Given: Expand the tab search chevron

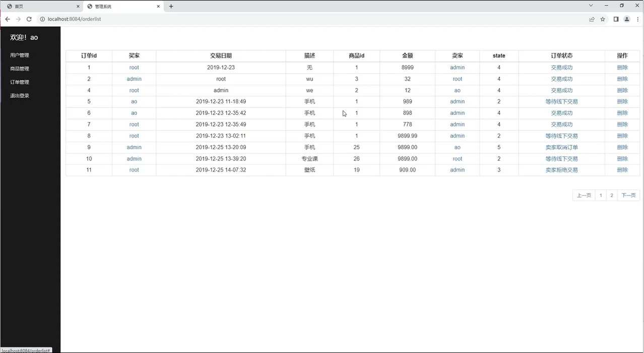Looking at the screenshot, I should pyautogui.click(x=591, y=6).
